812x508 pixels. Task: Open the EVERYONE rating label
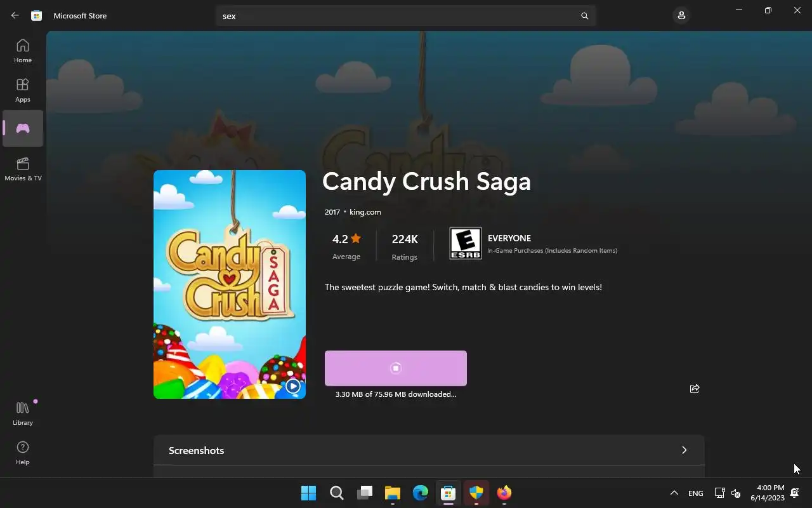click(509, 238)
